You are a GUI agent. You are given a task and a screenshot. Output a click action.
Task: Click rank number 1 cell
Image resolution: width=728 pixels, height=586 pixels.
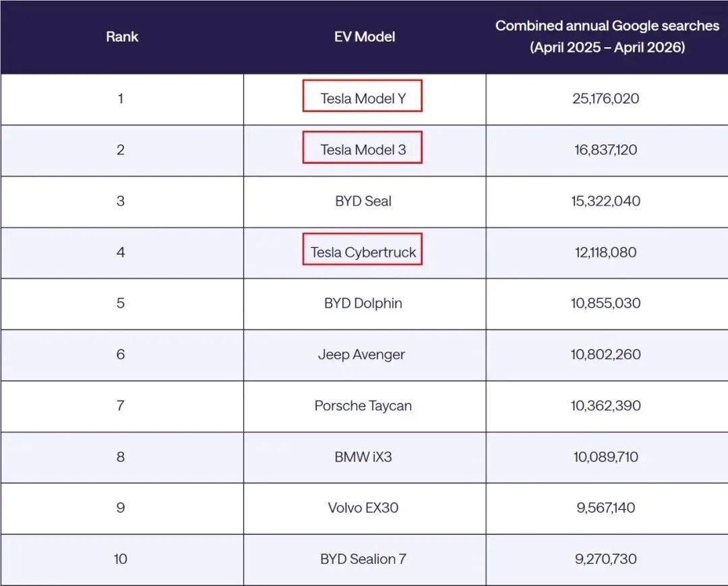point(120,98)
